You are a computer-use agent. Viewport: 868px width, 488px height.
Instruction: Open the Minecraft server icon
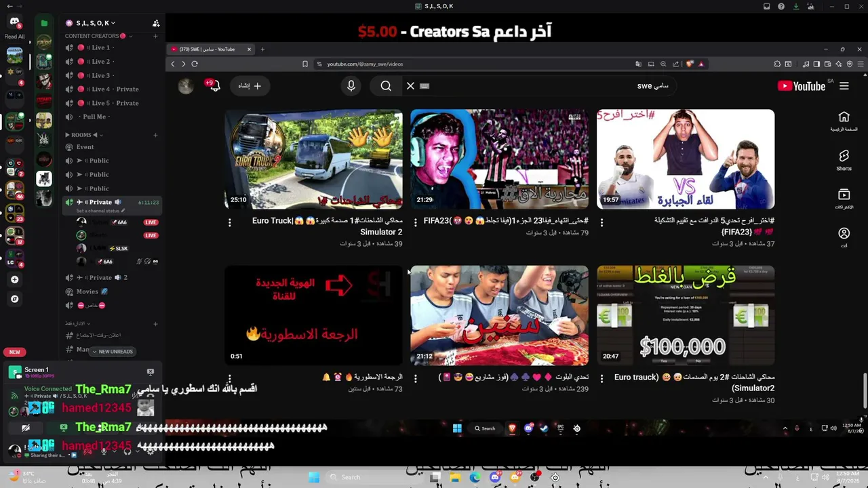pyautogui.click(x=14, y=55)
